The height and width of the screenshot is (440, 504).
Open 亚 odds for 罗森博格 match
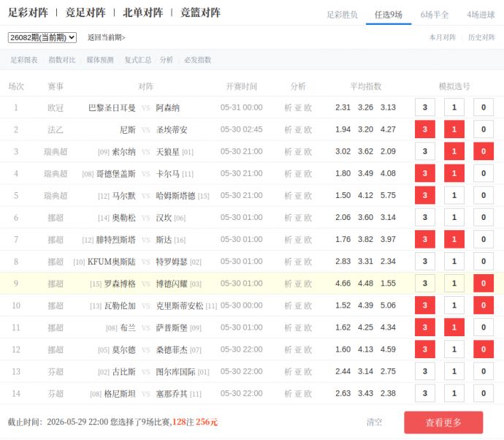(298, 284)
